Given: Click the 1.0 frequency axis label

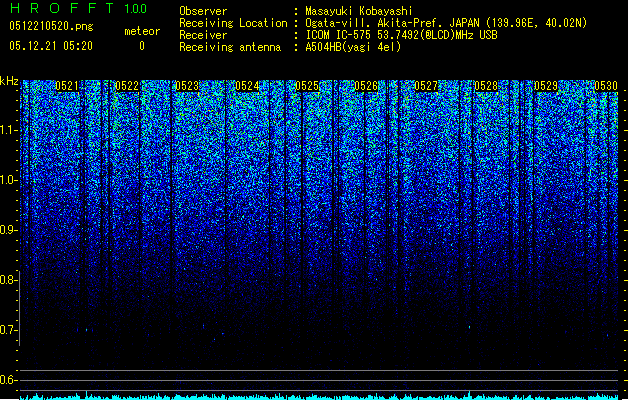Looking at the screenshot, I should (x=8, y=180).
